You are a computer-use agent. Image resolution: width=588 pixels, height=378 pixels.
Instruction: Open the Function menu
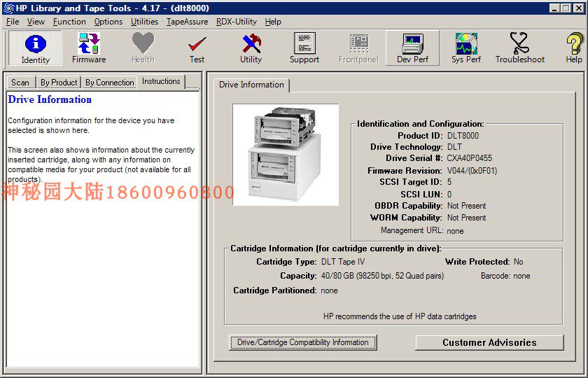coord(69,22)
